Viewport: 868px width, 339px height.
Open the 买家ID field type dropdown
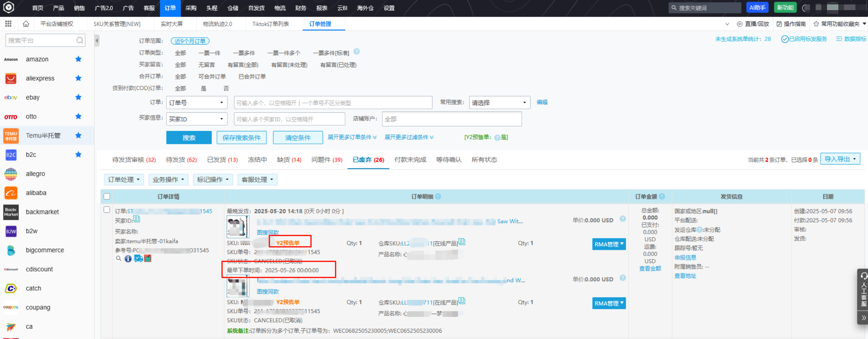coord(196,119)
